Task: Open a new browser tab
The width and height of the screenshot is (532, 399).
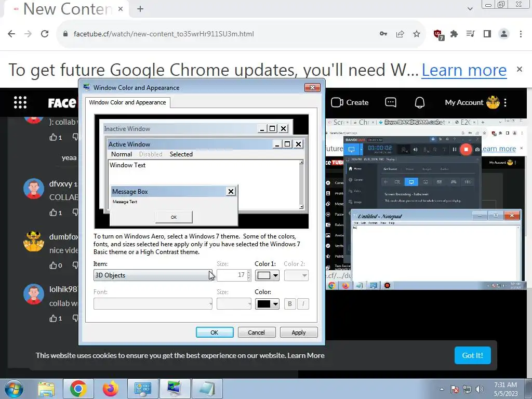Action: 140,9
